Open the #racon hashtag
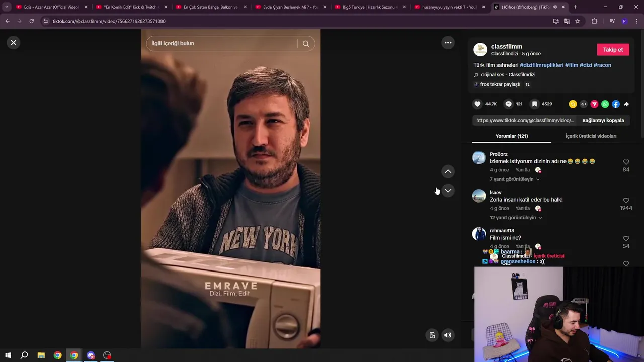 602,65
